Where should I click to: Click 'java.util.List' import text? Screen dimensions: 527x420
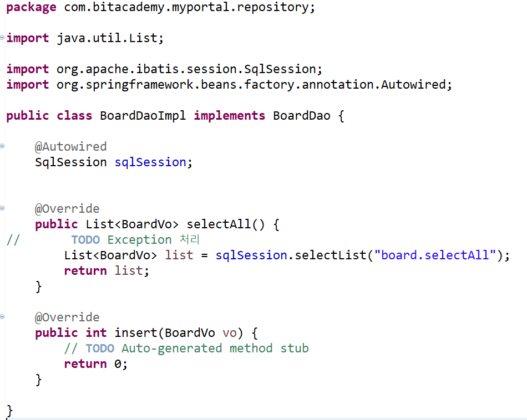[107, 38]
